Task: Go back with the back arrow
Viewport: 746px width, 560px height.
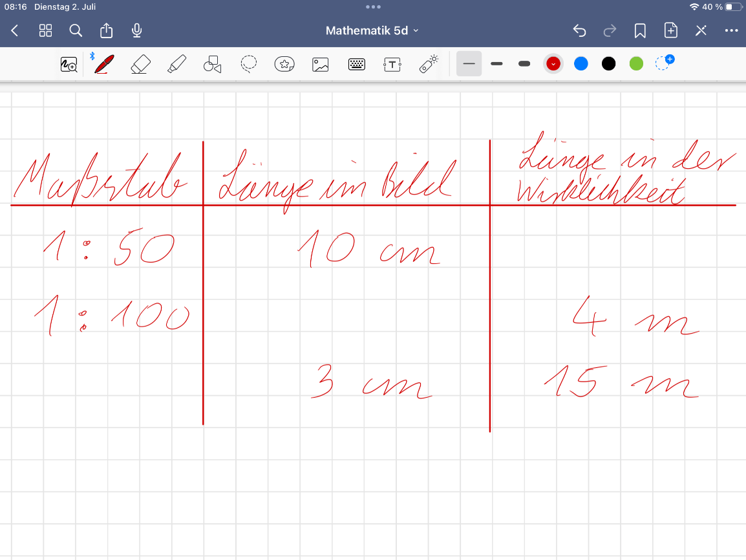Action: (15, 30)
